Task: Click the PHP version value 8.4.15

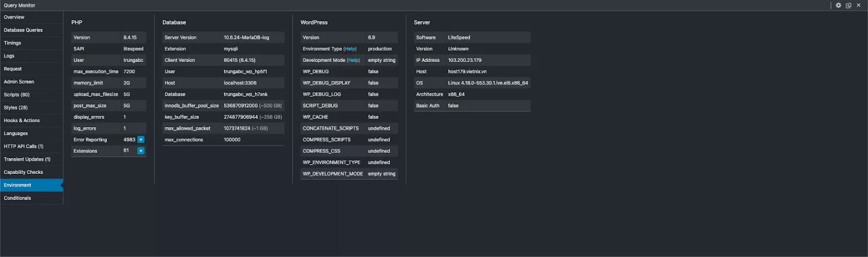Action: click(130, 37)
